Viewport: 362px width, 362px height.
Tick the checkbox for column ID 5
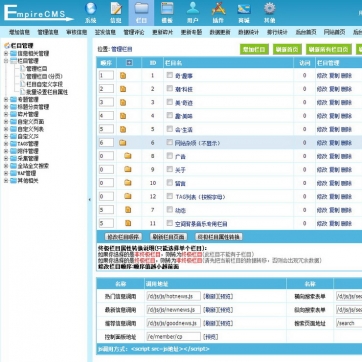tap(170, 129)
